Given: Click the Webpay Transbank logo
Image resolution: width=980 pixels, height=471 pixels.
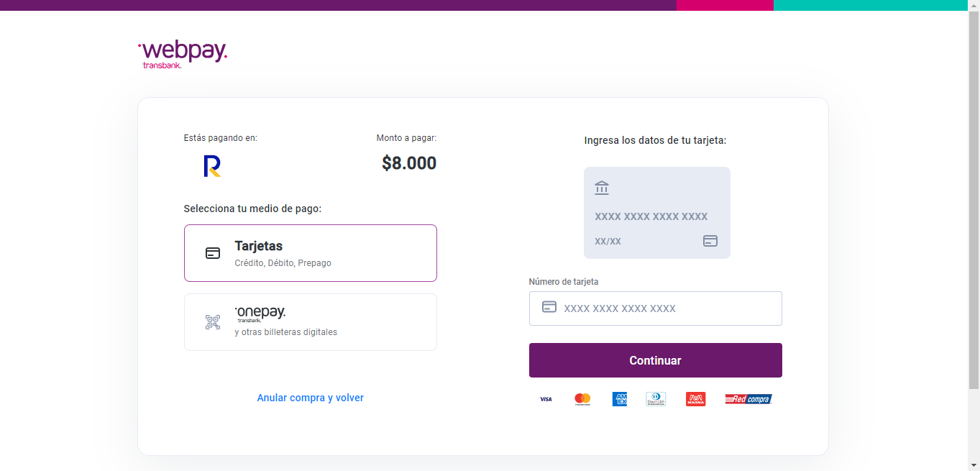Looking at the screenshot, I should point(183,54).
